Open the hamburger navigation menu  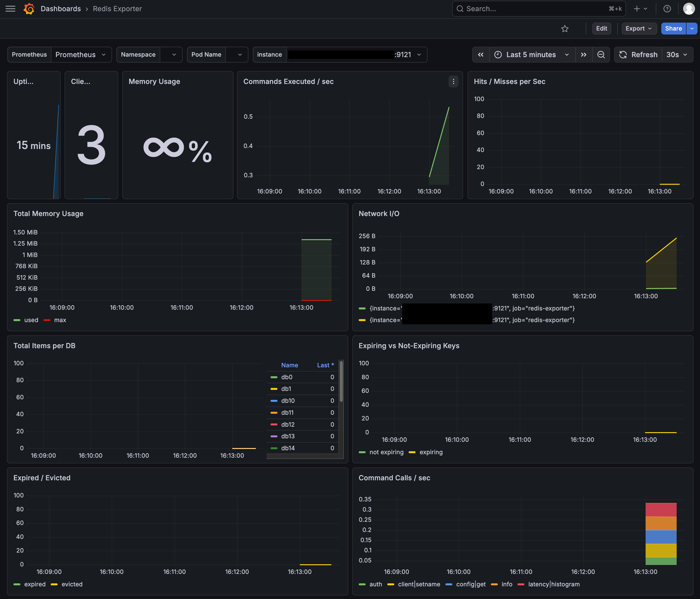[x=10, y=9]
